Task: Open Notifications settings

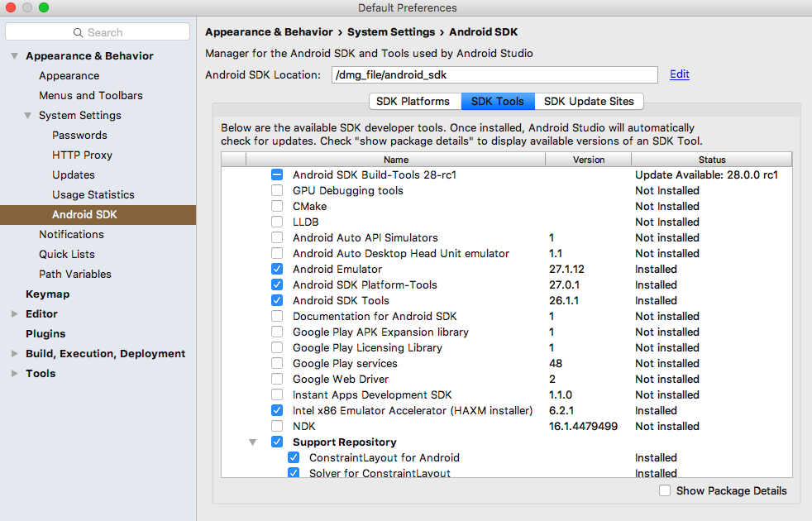Action: pos(71,235)
